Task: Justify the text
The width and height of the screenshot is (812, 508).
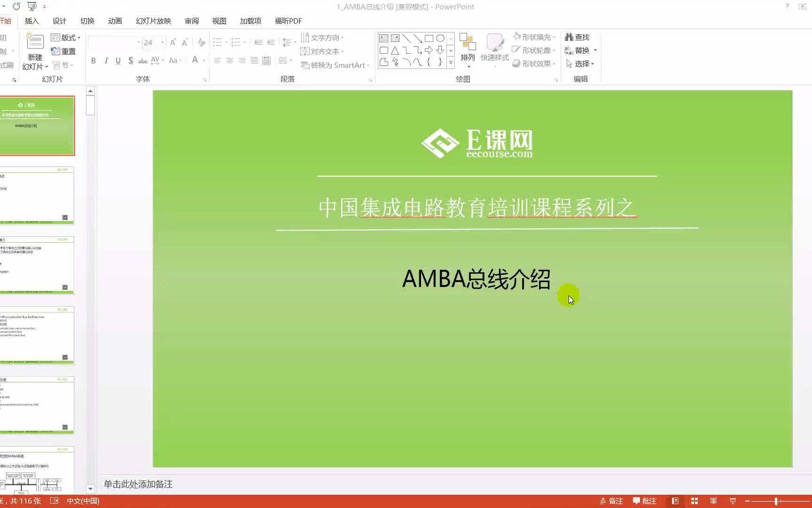Action: [x=254, y=61]
